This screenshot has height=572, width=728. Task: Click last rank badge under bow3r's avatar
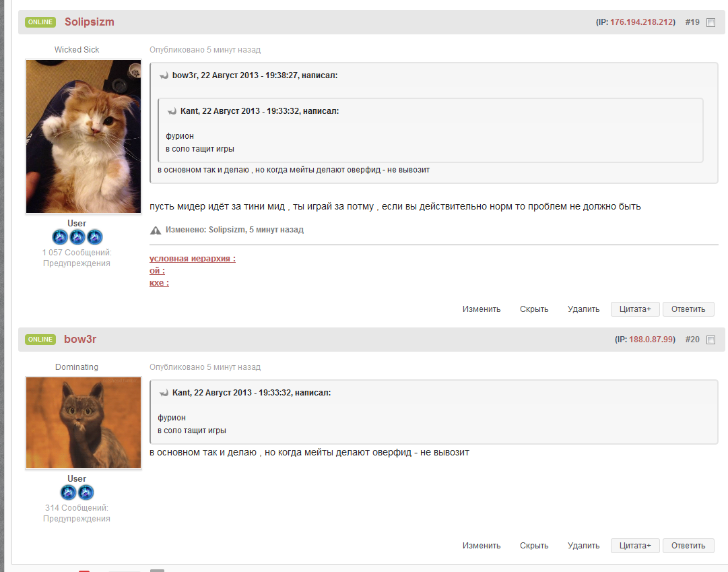tap(86, 492)
